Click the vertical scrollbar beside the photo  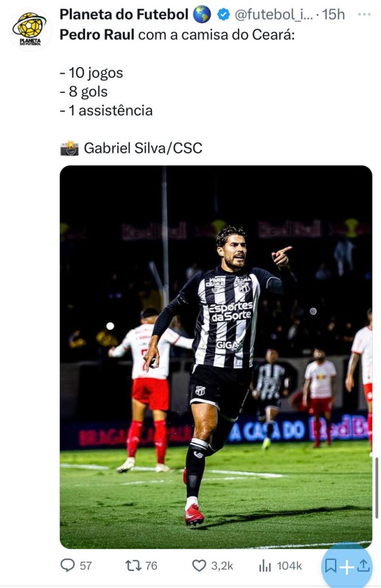[x=376, y=488]
